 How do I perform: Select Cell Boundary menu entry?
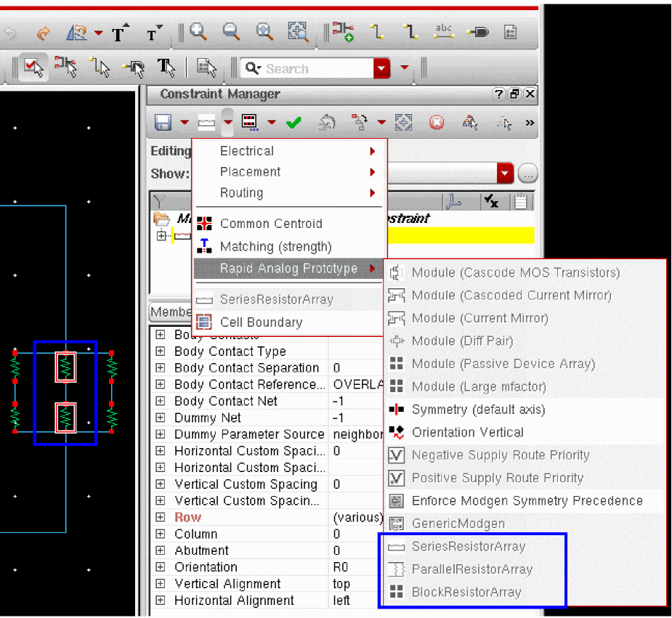tap(261, 322)
